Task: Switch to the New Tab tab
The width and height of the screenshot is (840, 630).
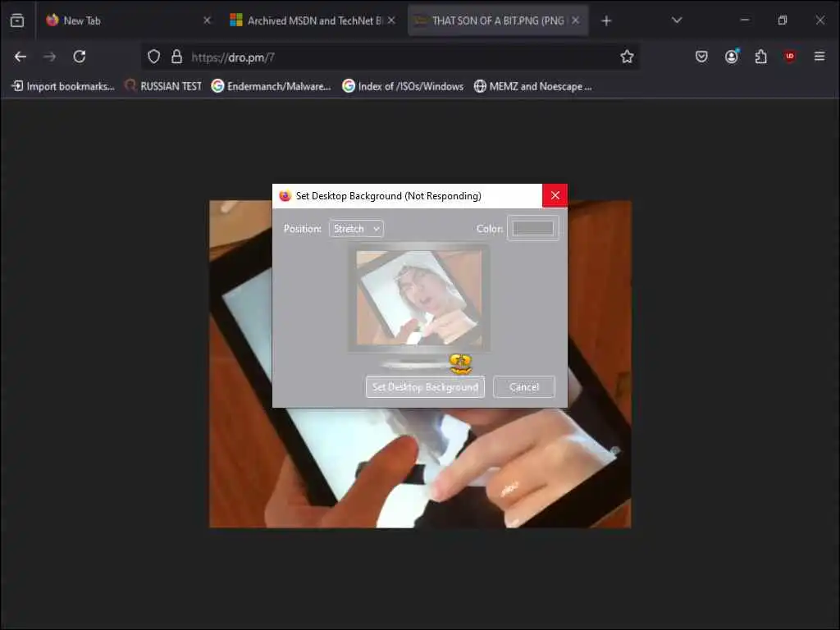Action: coord(129,21)
